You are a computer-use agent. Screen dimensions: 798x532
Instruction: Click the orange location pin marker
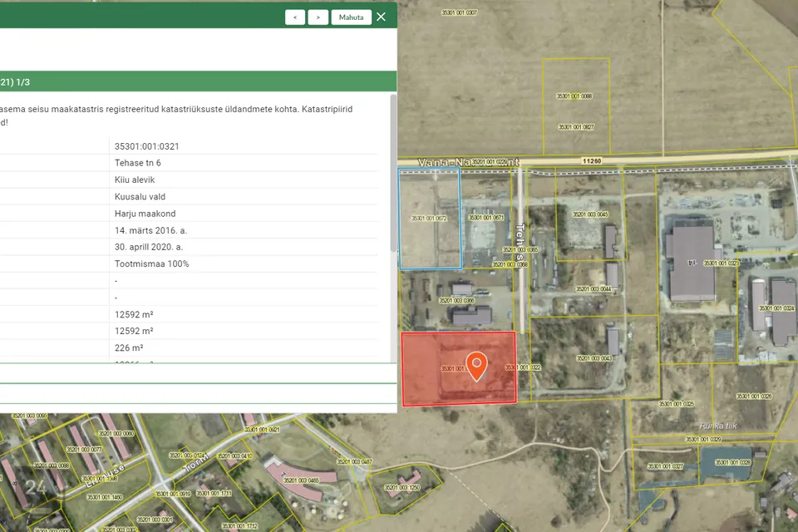click(x=475, y=366)
